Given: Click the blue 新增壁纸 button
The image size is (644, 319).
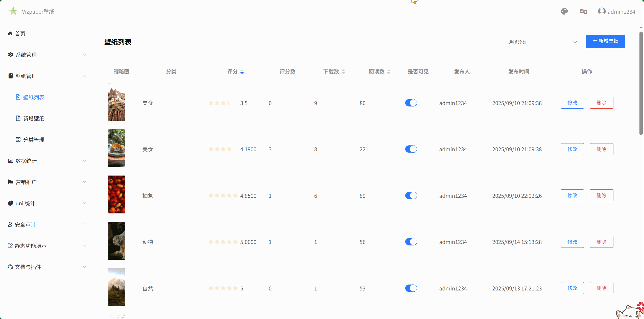Looking at the screenshot, I should [x=605, y=41].
